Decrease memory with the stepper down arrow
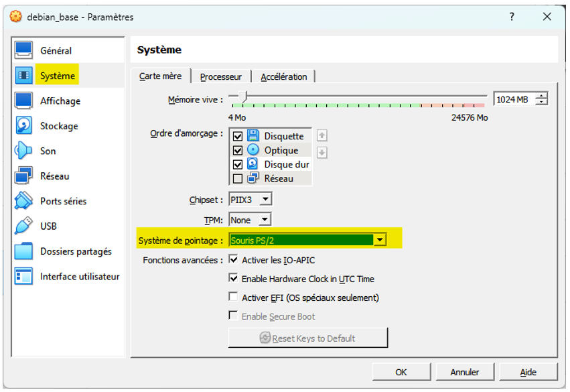 tap(542, 102)
